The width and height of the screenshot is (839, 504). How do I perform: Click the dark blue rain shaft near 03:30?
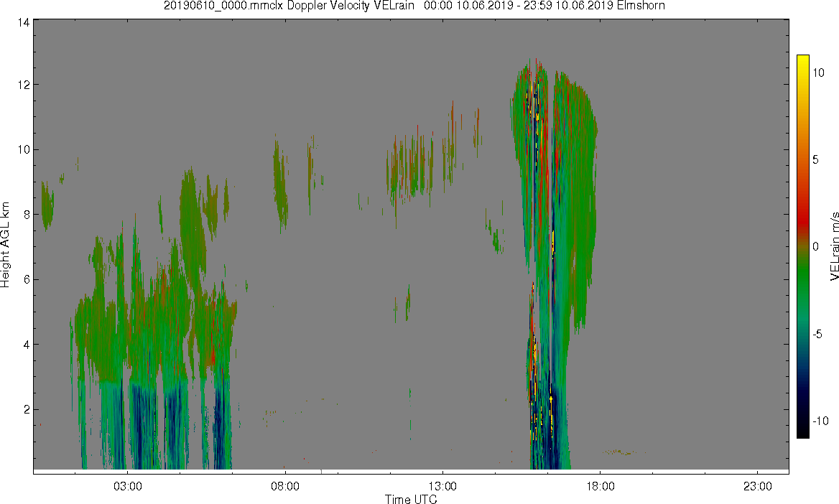[143, 425]
